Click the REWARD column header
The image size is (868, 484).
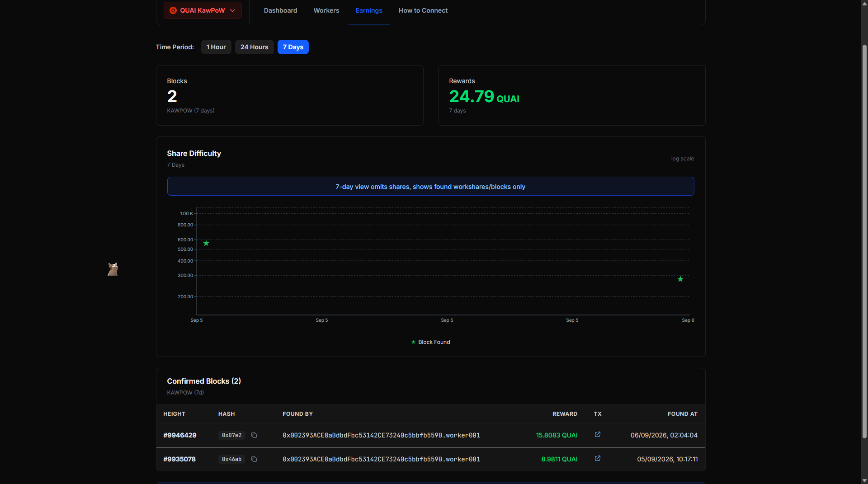[x=565, y=414]
